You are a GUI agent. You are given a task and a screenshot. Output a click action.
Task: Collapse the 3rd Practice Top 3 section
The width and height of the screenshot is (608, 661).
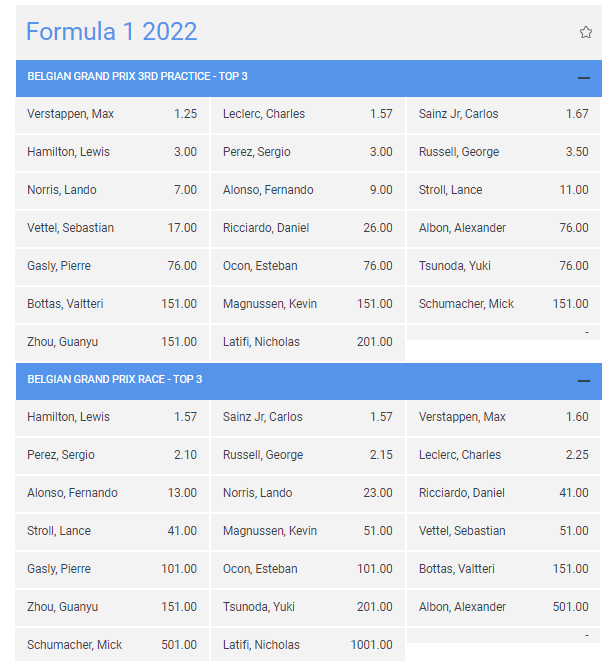click(584, 78)
